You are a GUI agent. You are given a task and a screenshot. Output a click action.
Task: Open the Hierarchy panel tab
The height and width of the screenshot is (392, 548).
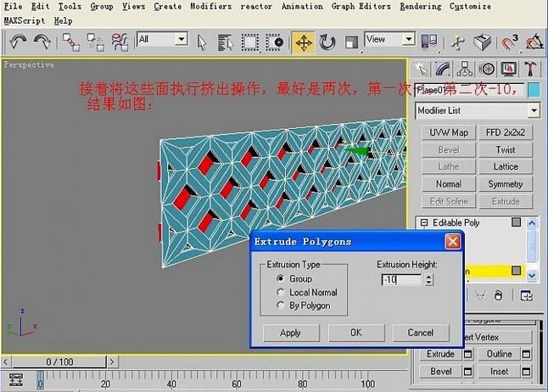[465, 70]
